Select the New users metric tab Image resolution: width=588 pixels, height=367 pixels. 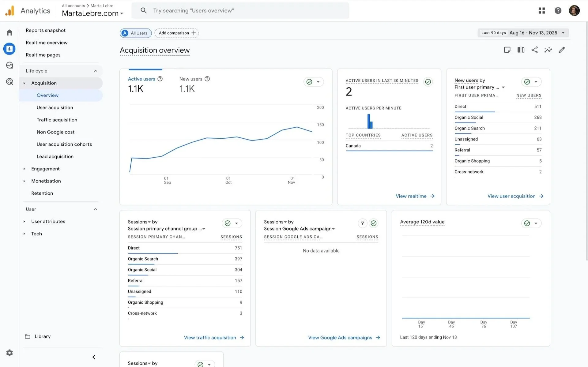coord(191,79)
